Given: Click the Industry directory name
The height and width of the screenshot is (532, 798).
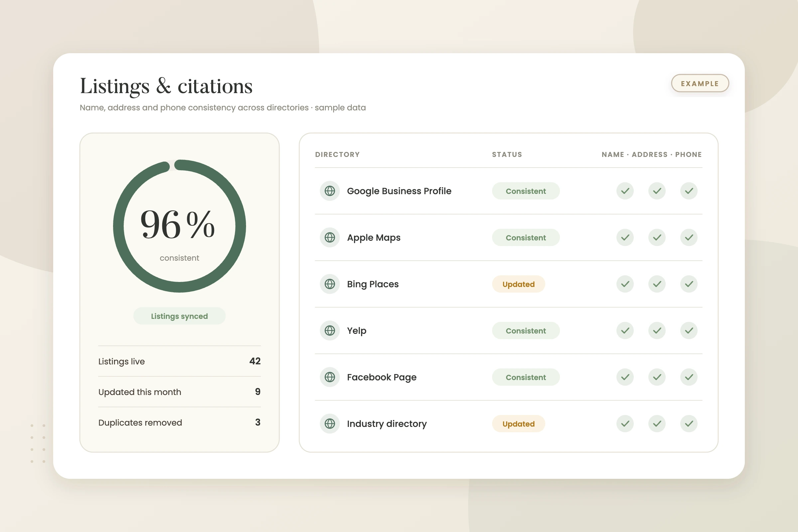Looking at the screenshot, I should point(387,424).
